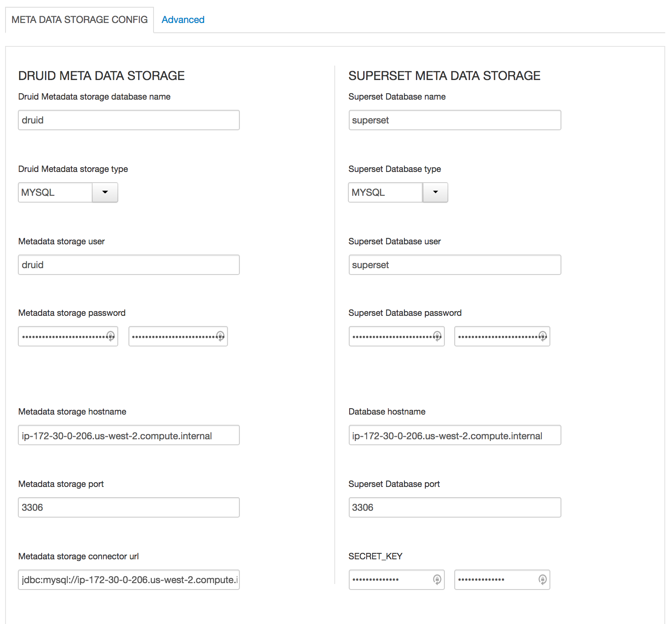Click the Superset Database user label
Viewport: 672px width, 624px height.
click(395, 241)
